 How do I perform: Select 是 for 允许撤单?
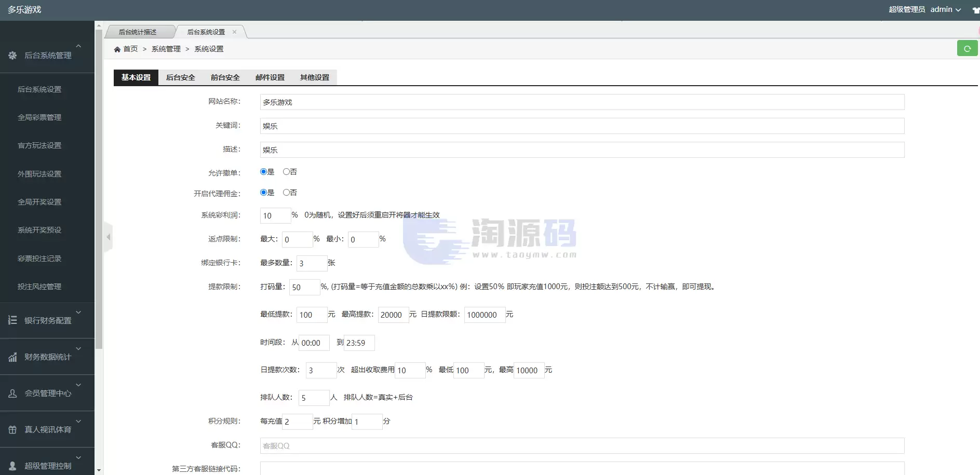point(263,171)
